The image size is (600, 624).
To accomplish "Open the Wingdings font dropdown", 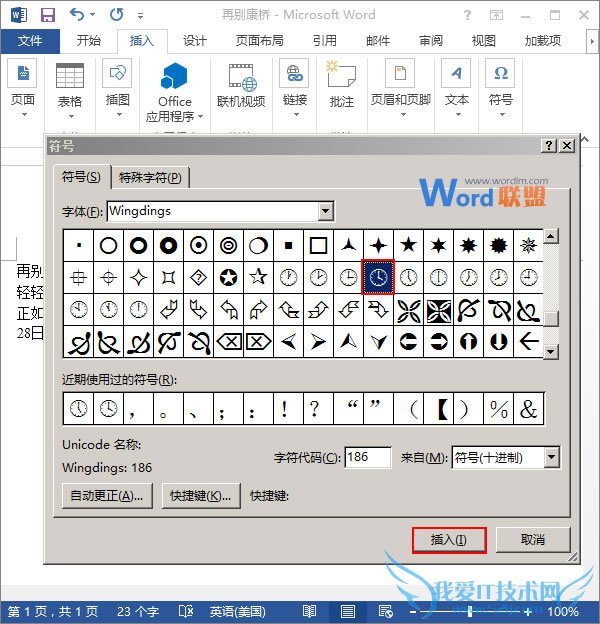I will 325,211.
